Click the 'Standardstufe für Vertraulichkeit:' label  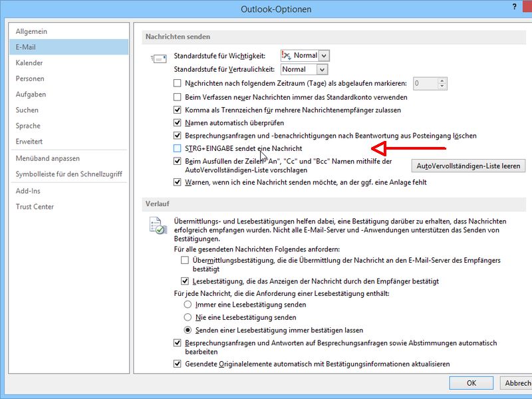224,70
